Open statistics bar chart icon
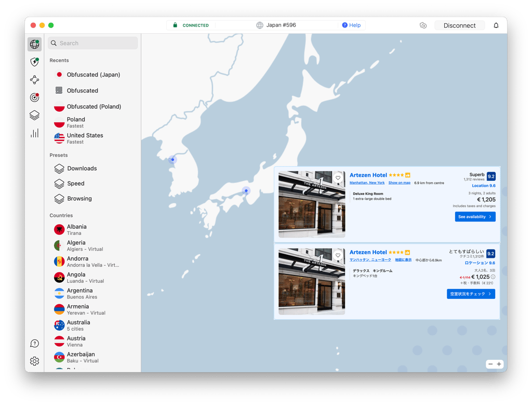 (35, 133)
